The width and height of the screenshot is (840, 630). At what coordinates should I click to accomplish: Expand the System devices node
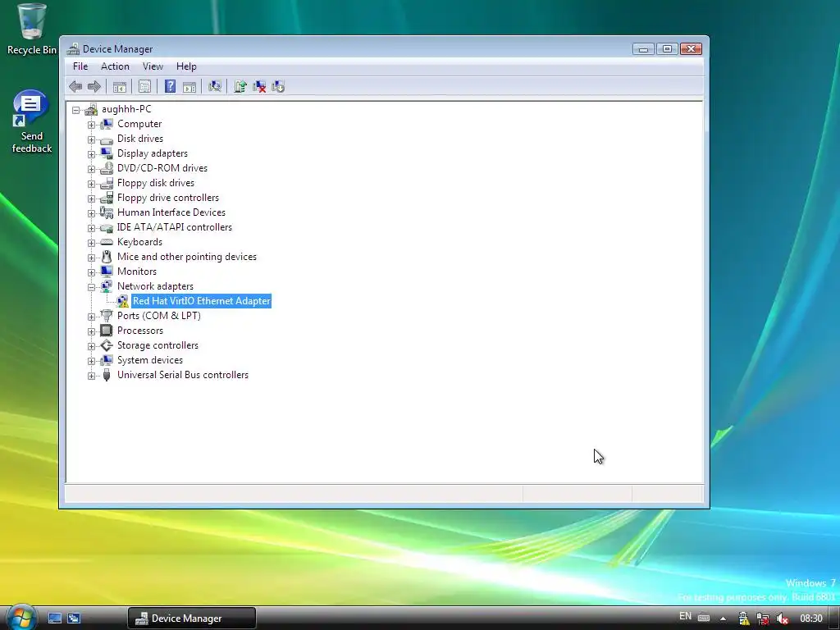coord(92,361)
